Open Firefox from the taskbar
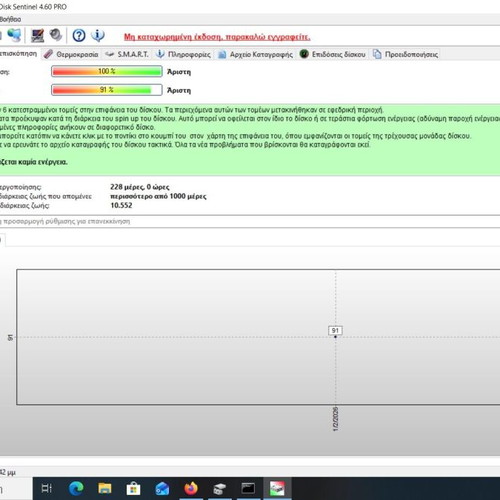The width and height of the screenshot is (500, 500). (191, 489)
